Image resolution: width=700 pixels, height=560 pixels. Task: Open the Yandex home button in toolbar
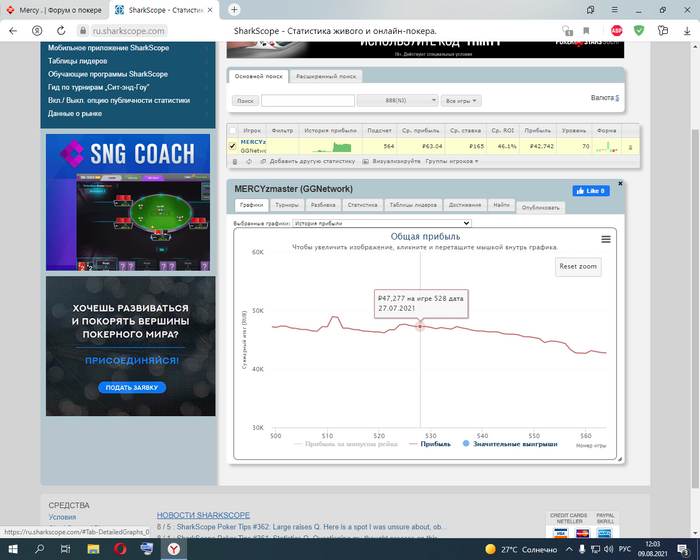(x=37, y=31)
